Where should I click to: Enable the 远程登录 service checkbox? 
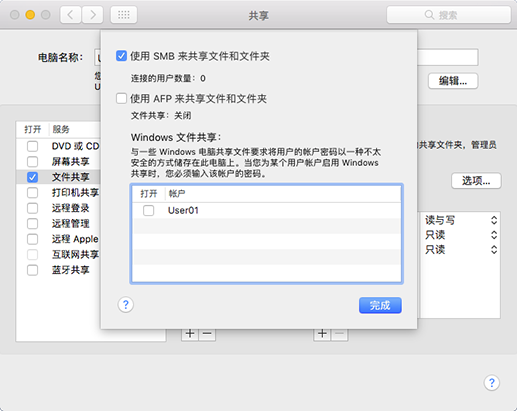32,208
